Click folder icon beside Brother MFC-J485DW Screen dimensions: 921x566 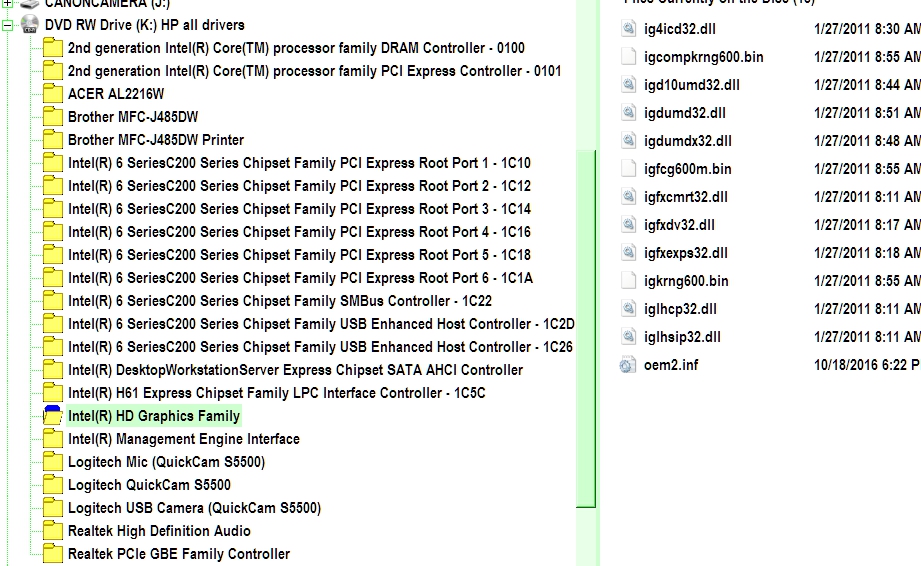tap(52, 116)
